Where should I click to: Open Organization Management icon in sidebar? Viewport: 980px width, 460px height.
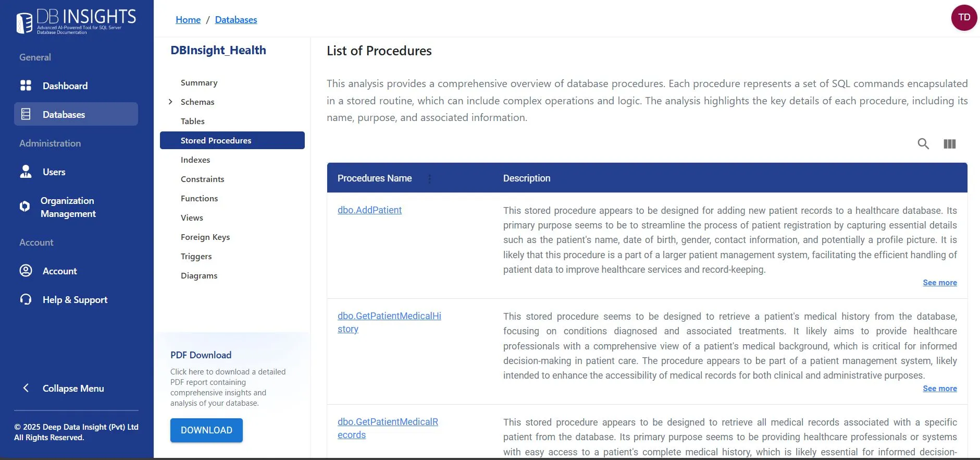[x=24, y=207]
